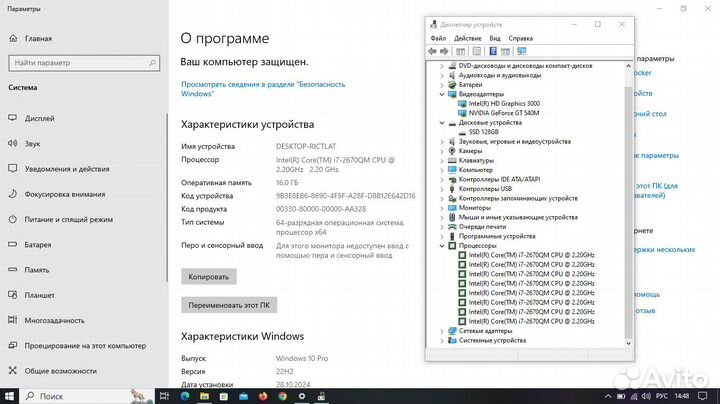Click device name value DESKTOP-RICTLAT
720x404 pixels.
pyautogui.click(x=306, y=146)
